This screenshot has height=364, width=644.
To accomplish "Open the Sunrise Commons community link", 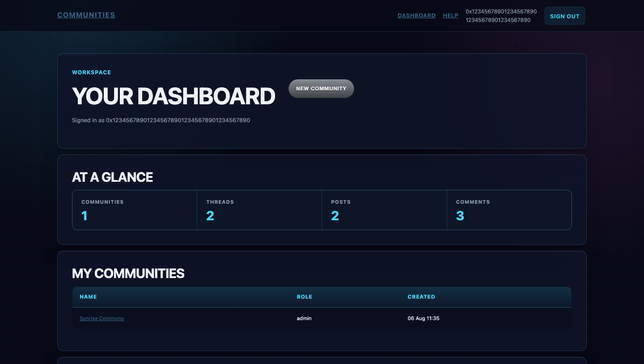I will pyautogui.click(x=102, y=318).
